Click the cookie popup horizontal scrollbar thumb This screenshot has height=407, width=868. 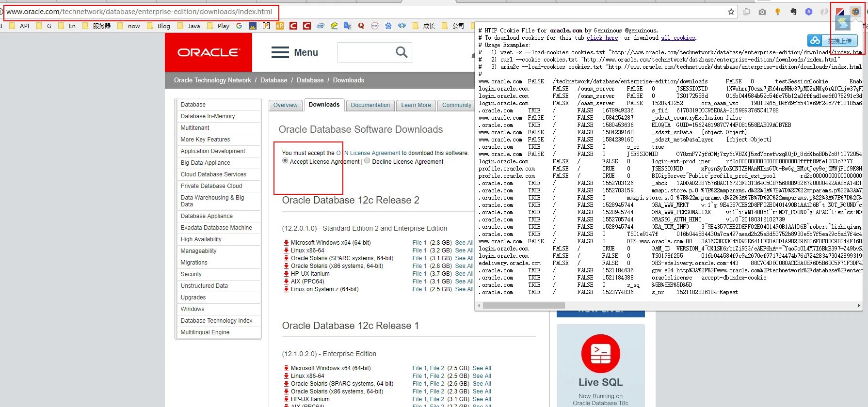[524, 306]
